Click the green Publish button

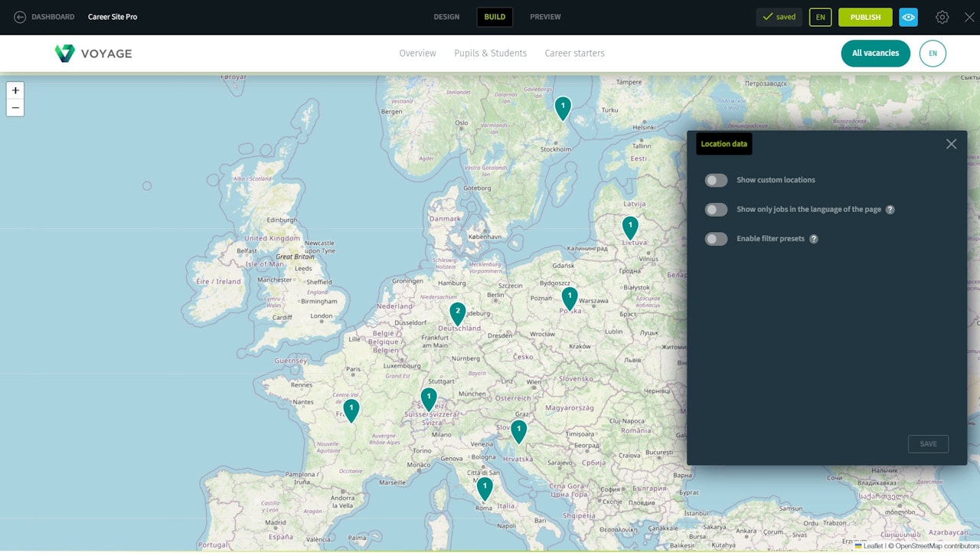(x=865, y=17)
